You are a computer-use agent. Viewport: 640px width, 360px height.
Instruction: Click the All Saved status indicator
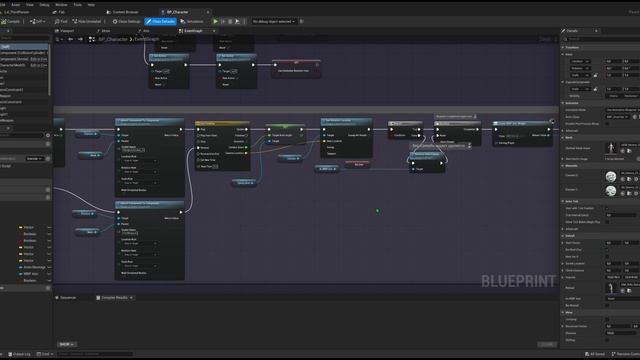pos(595,354)
